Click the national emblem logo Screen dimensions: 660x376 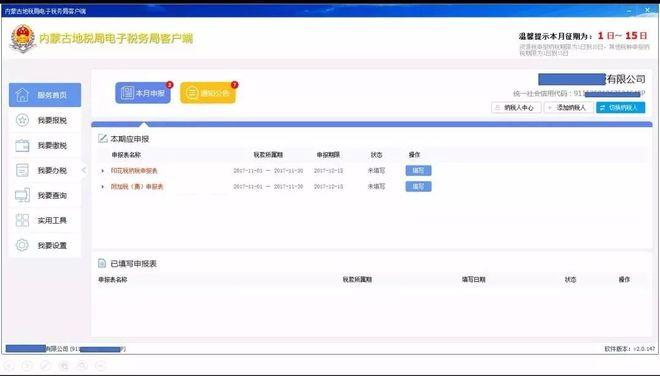(x=23, y=38)
